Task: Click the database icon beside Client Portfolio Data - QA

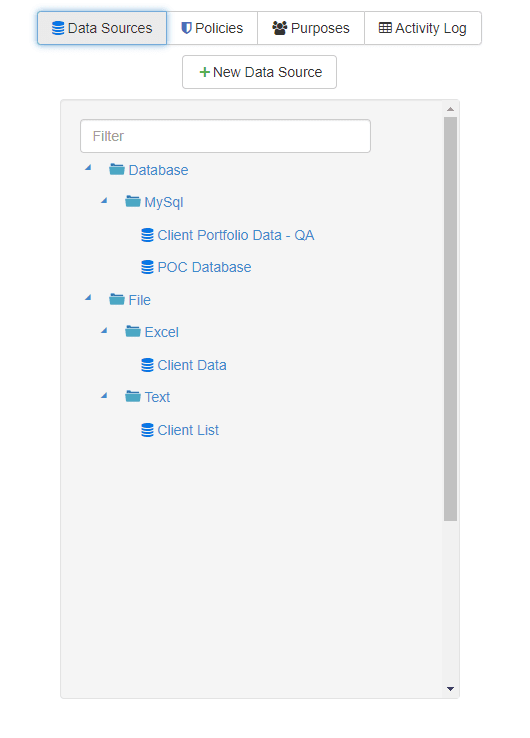Action: (x=147, y=235)
